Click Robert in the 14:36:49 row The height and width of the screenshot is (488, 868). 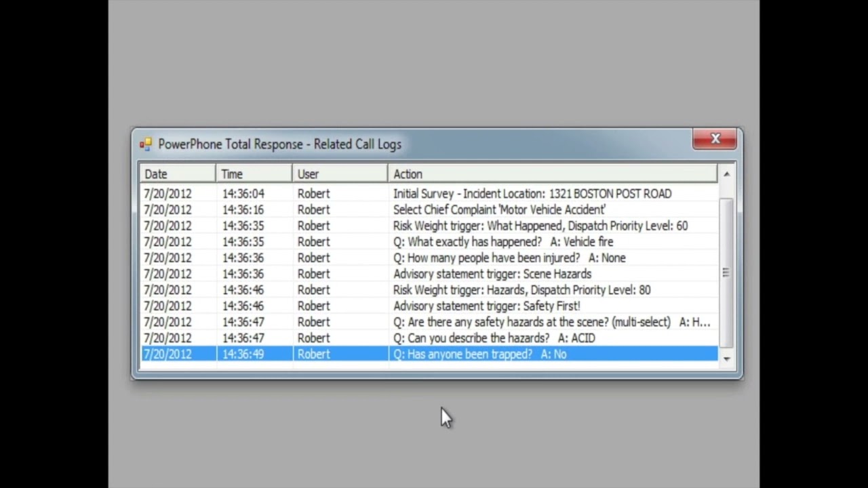(x=313, y=354)
